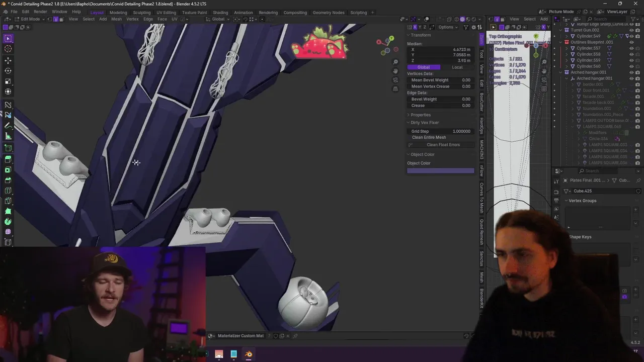Hide Cylinder.557 in the outliner
This screenshot has height=362, width=644.
click(631, 48)
